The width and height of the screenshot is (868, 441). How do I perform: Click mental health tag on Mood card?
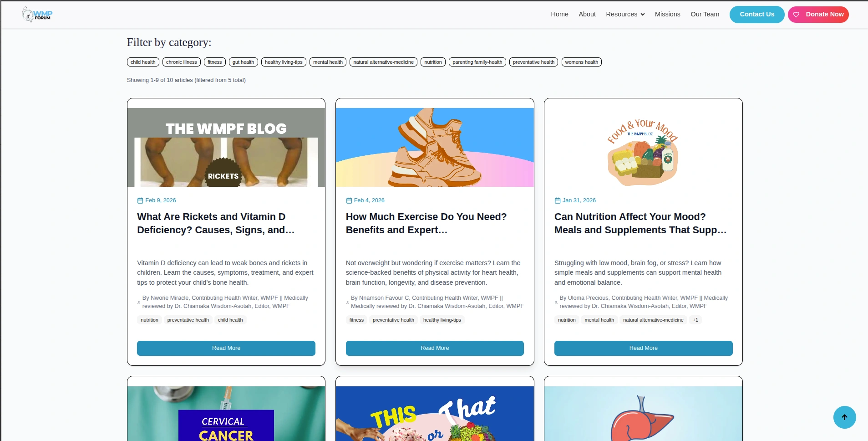pos(599,320)
